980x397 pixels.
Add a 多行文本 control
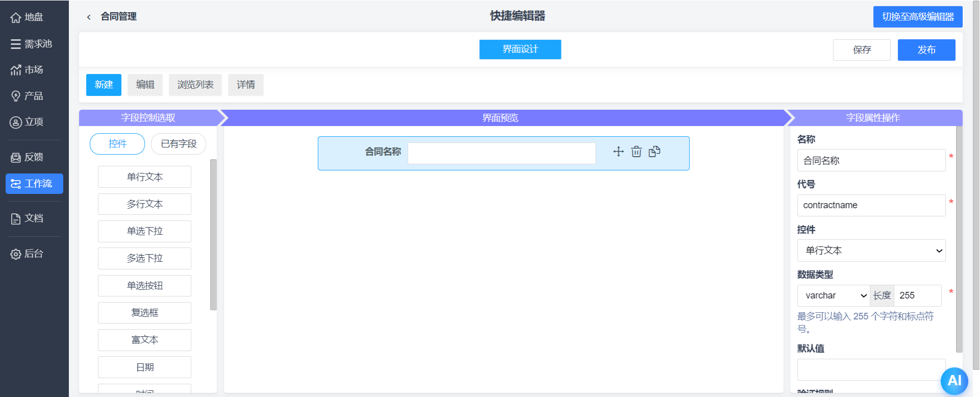coord(145,204)
